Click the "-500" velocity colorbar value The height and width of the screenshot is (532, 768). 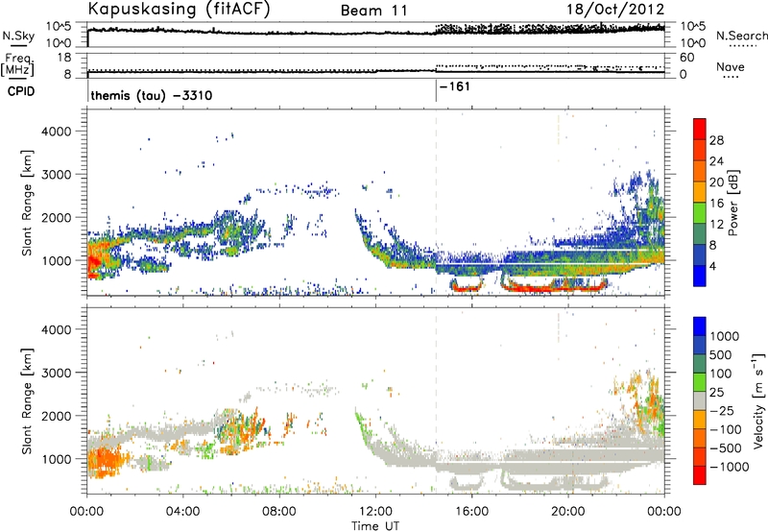[725, 448]
